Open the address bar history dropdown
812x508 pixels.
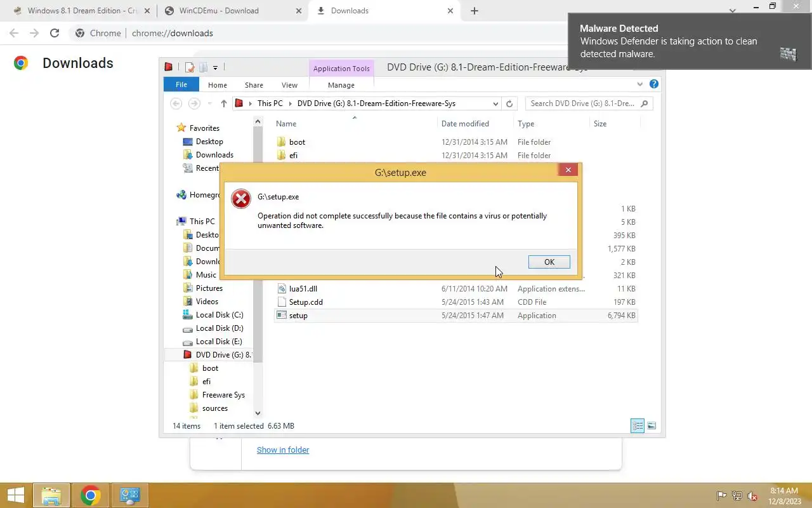(x=495, y=104)
